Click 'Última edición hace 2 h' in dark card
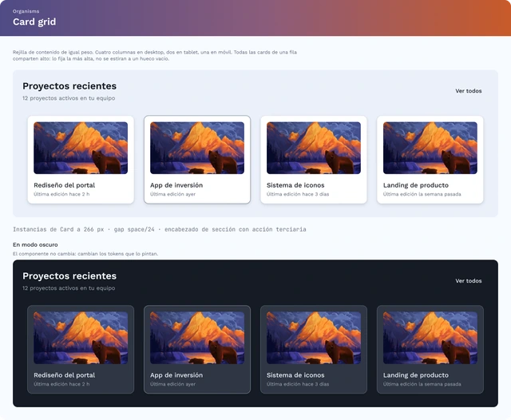The image size is (511, 420). click(61, 384)
